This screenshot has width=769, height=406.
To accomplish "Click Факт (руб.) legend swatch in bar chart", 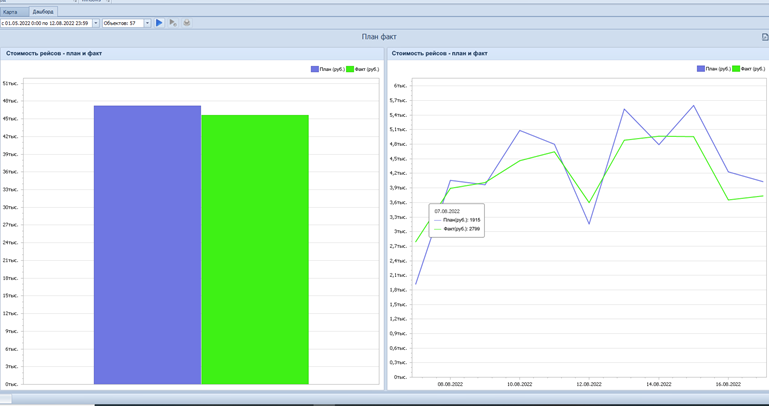I will pos(350,69).
